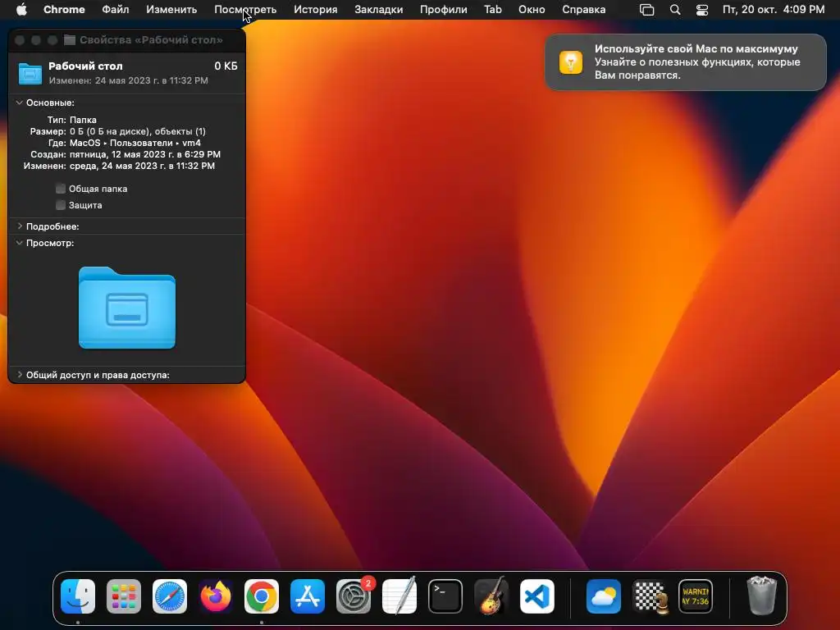Open the Tab menu
840x630 pixels.
[x=493, y=10]
